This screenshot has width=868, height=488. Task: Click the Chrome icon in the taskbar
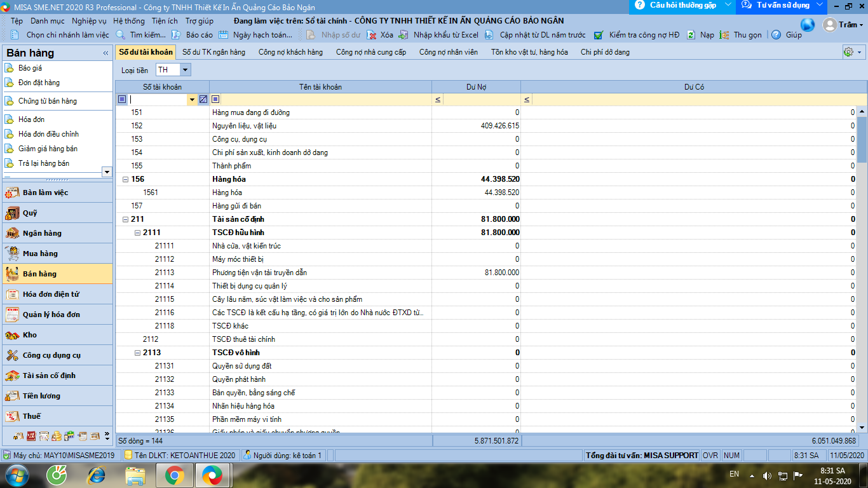click(175, 475)
